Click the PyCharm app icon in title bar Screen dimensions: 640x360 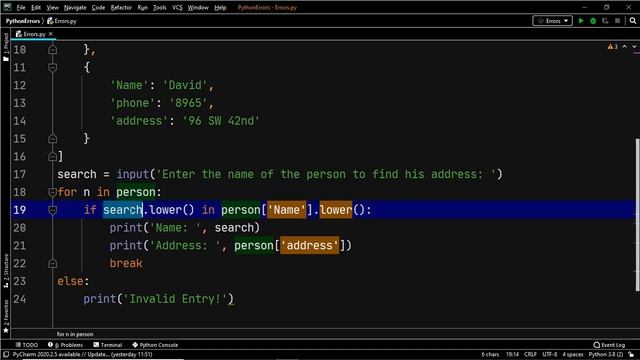[7, 7]
